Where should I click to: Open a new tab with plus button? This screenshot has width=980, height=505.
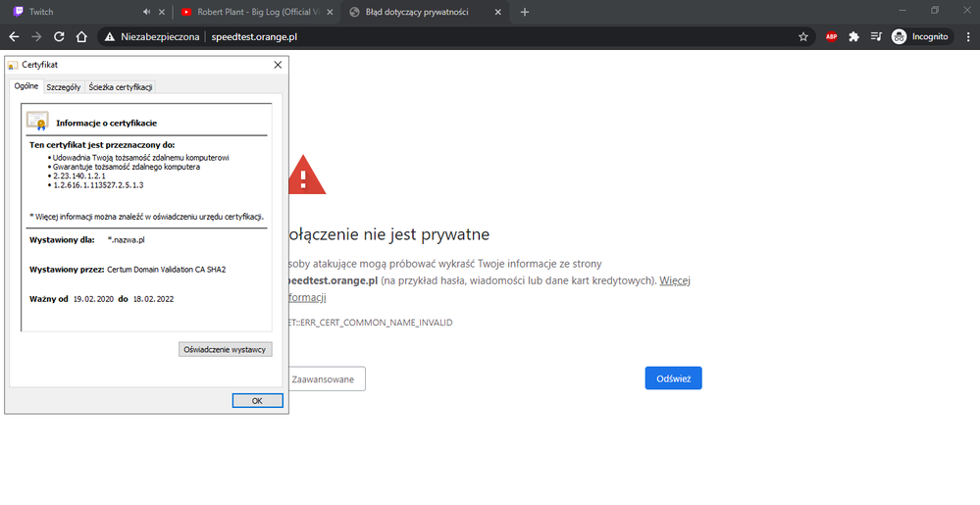tap(525, 12)
